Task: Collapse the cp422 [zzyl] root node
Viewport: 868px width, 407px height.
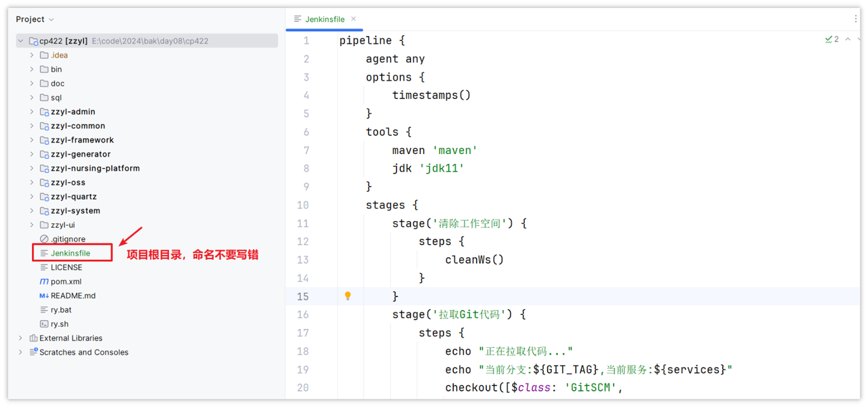Action: pos(21,41)
